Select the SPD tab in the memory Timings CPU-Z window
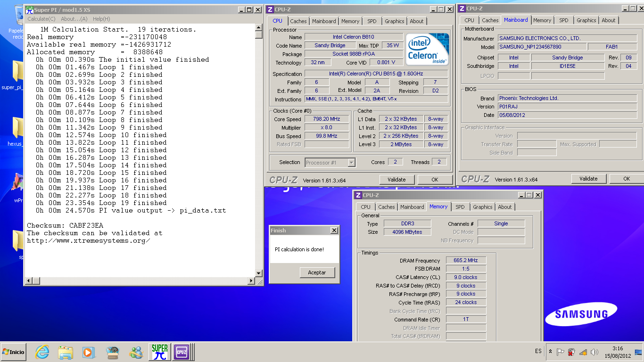The width and height of the screenshot is (644, 362). 460,207
